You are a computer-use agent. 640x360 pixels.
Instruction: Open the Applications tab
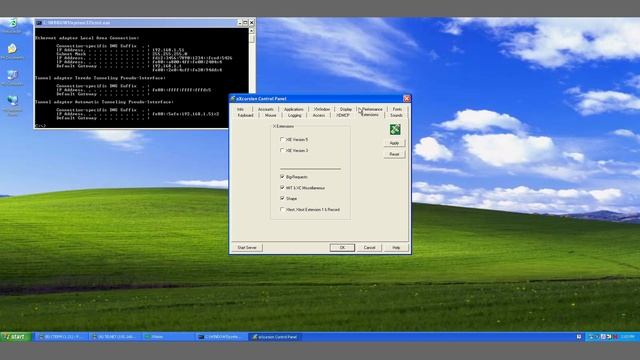point(293,109)
